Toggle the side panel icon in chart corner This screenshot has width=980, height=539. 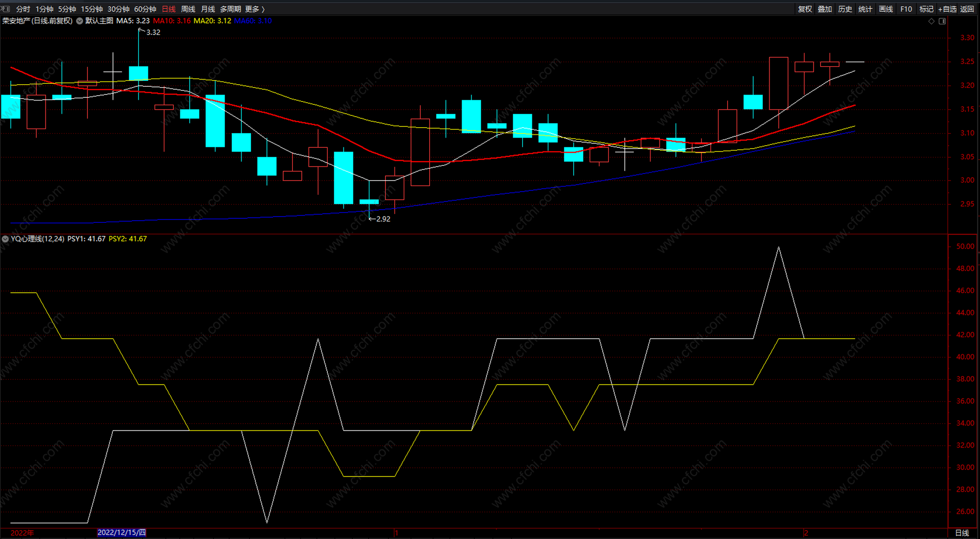[x=942, y=21]
